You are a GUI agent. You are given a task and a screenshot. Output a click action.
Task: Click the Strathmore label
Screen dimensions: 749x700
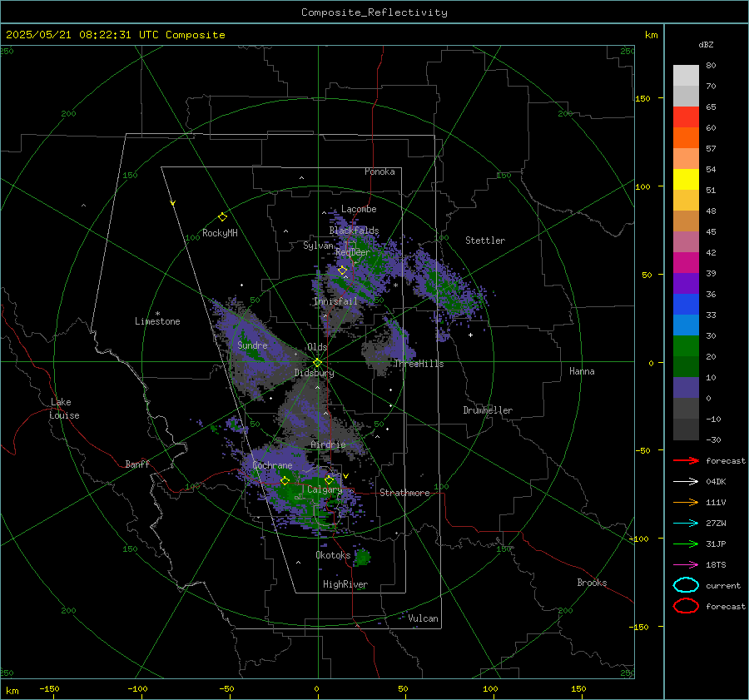point(404,493)
